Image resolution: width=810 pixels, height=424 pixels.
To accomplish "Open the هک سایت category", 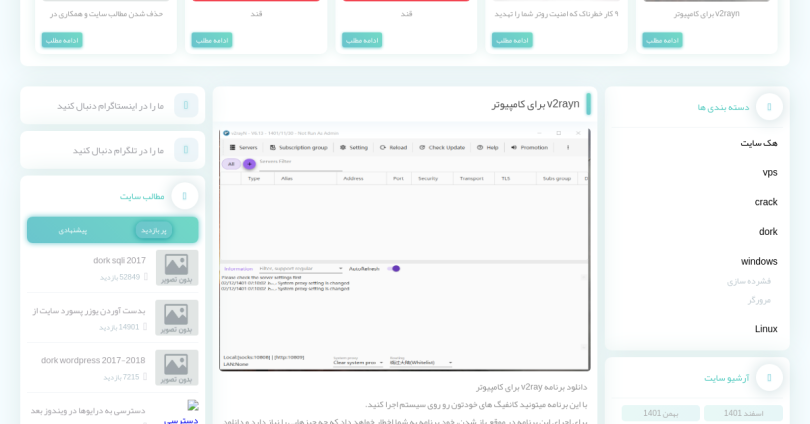I will click(759, 143).
